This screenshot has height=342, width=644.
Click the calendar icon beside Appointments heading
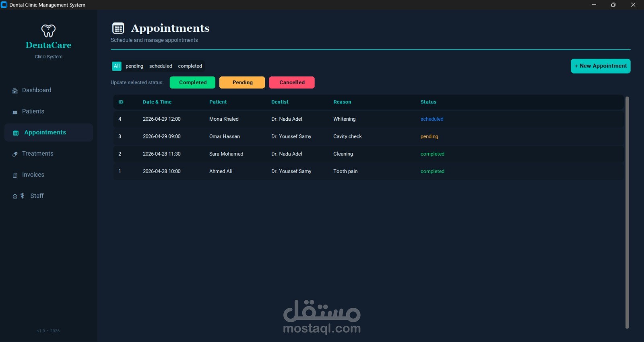pyautogui.click(x=118, y=28)
